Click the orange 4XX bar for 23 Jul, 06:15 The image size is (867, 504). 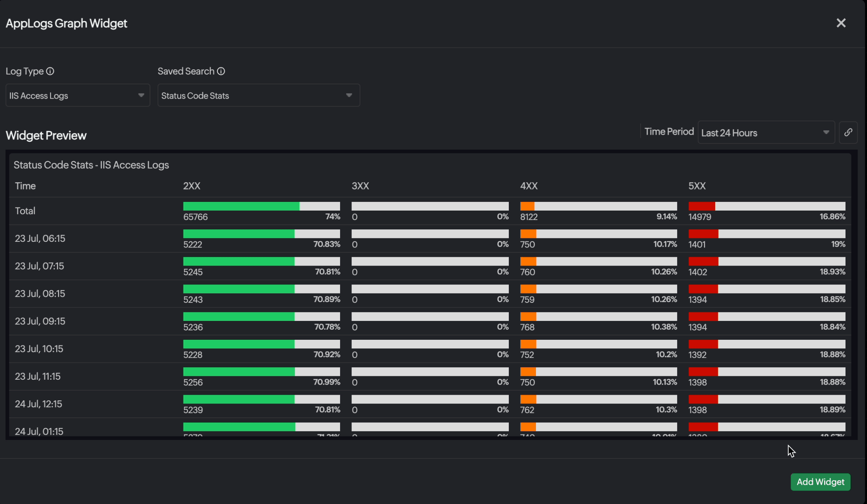528,234
